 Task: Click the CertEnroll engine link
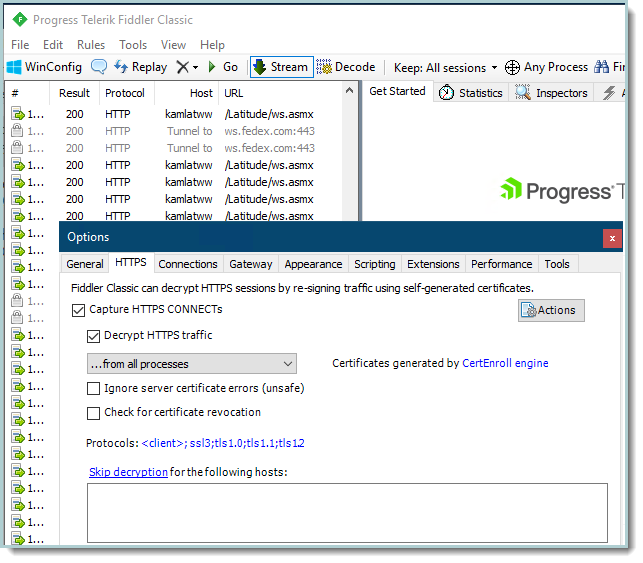click(505, 363)
